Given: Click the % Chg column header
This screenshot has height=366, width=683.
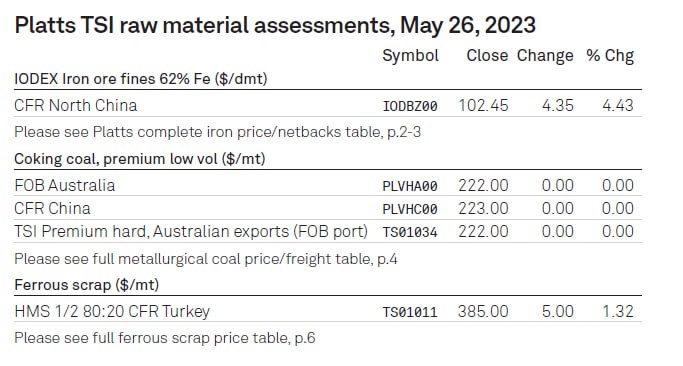Looking at the screenshot, I should pyautogui.click(x=610, y=56).
